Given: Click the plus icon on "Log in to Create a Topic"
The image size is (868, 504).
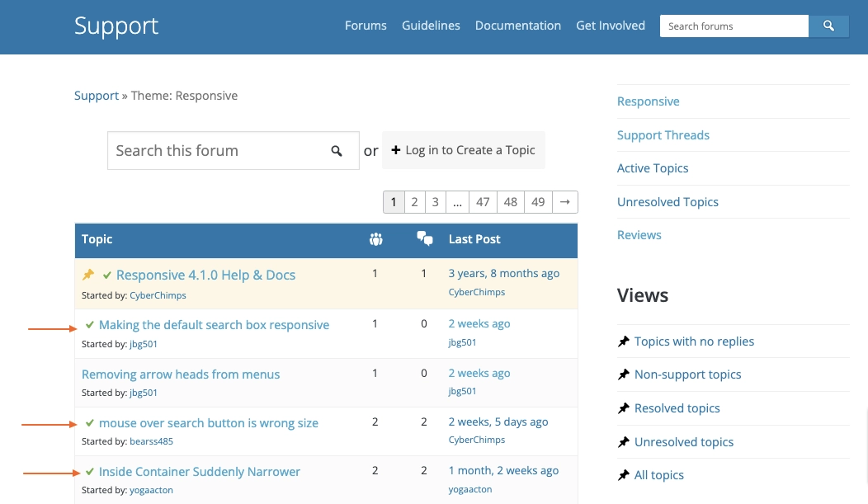Looking at the screenshot, I should 396,150.
